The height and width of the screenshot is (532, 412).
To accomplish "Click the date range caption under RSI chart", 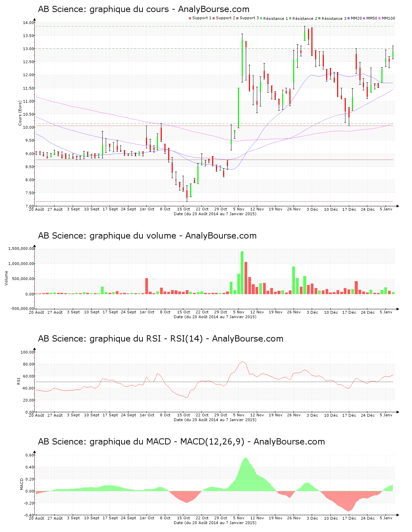I will 215,420.
